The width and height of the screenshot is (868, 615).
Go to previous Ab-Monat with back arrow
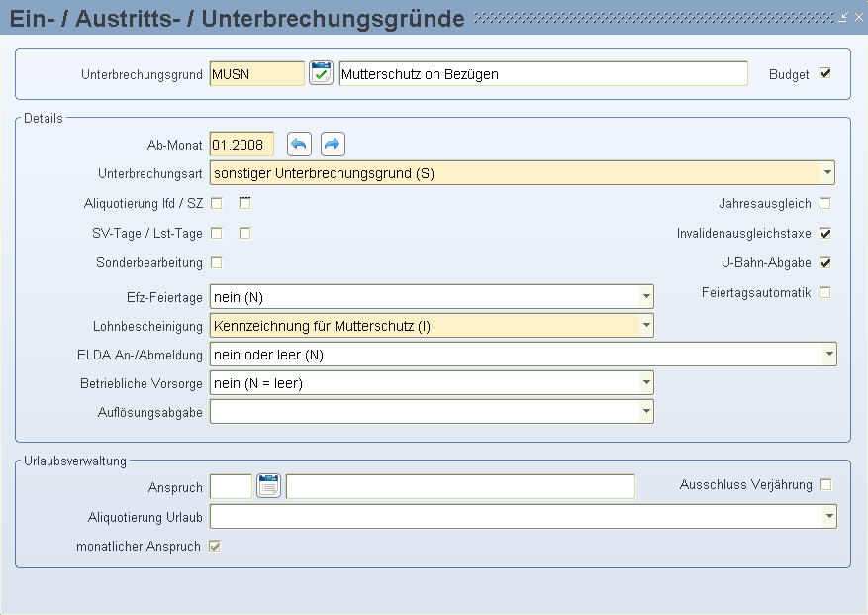(x=299, y=145)
